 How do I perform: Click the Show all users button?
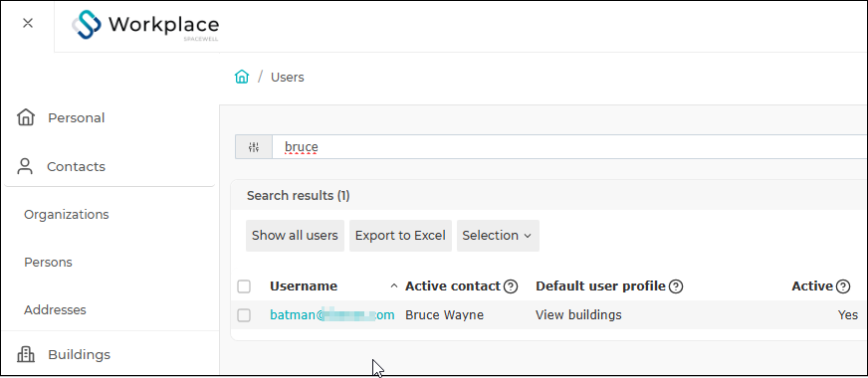pos(295,236)
